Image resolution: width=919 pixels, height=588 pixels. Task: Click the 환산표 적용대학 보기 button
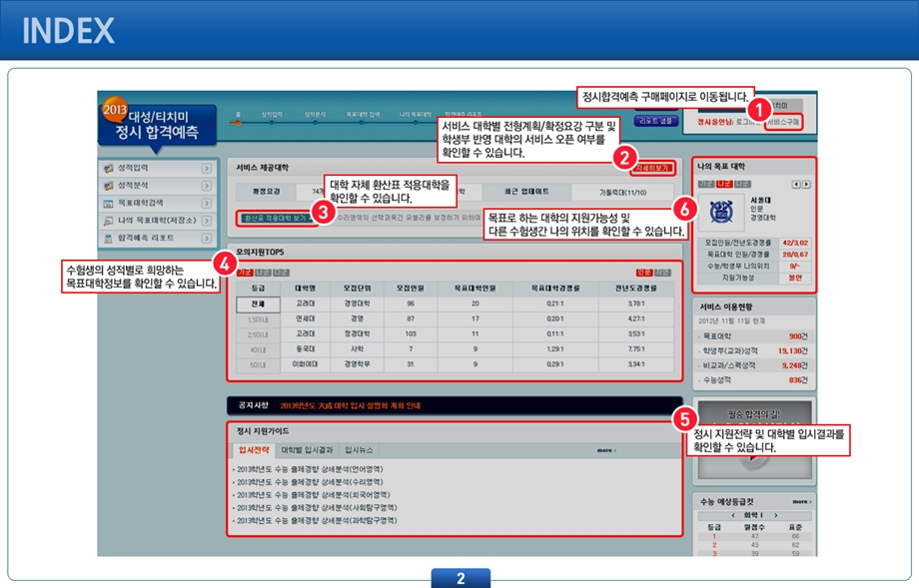tap(276, 218)
